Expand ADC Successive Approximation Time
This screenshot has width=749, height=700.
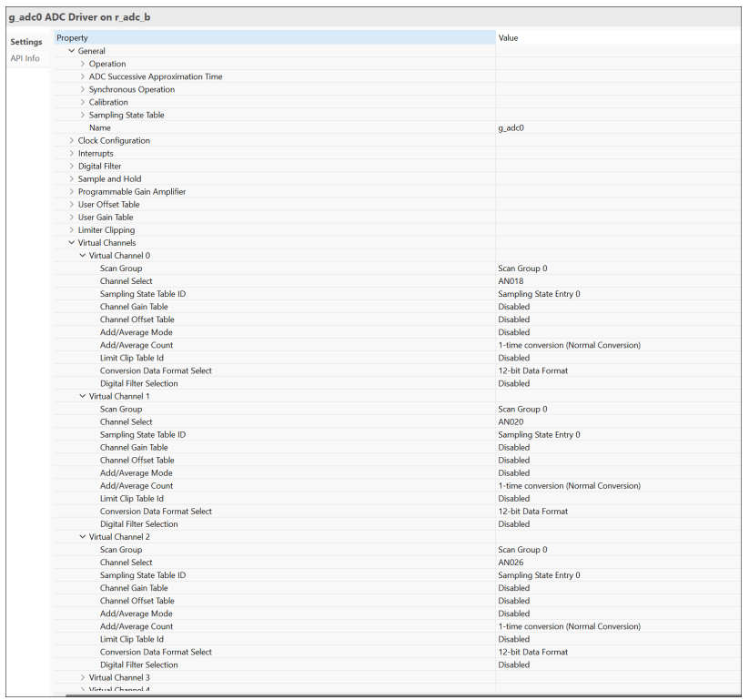pos(83,76)
